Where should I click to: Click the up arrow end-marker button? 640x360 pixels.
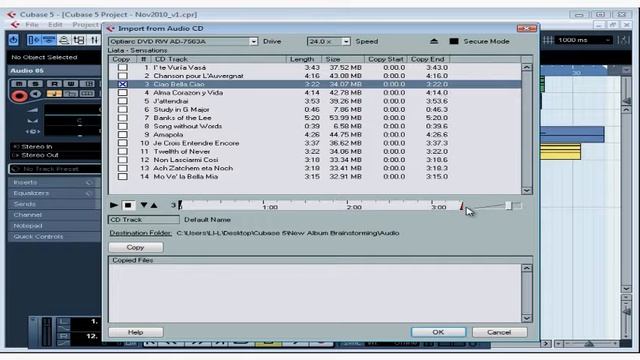pyautogui.click(x=154, y=205)
